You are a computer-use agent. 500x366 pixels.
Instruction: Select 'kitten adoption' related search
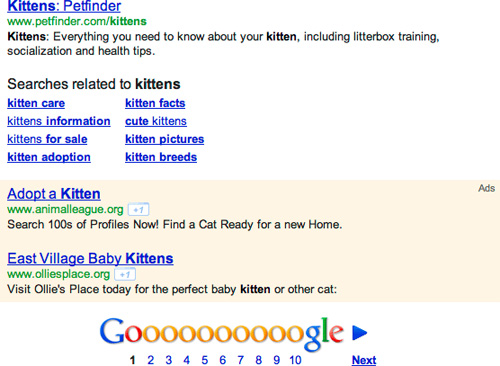(x=49, y=157)
